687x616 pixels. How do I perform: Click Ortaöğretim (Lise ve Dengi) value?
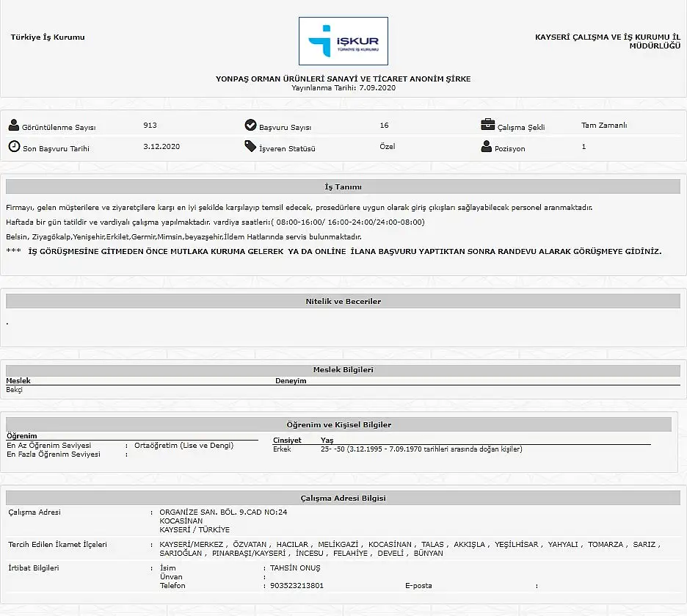184,445
